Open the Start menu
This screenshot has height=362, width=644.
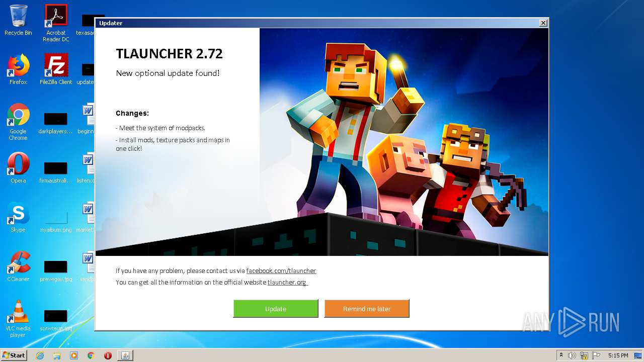point(14,355)
